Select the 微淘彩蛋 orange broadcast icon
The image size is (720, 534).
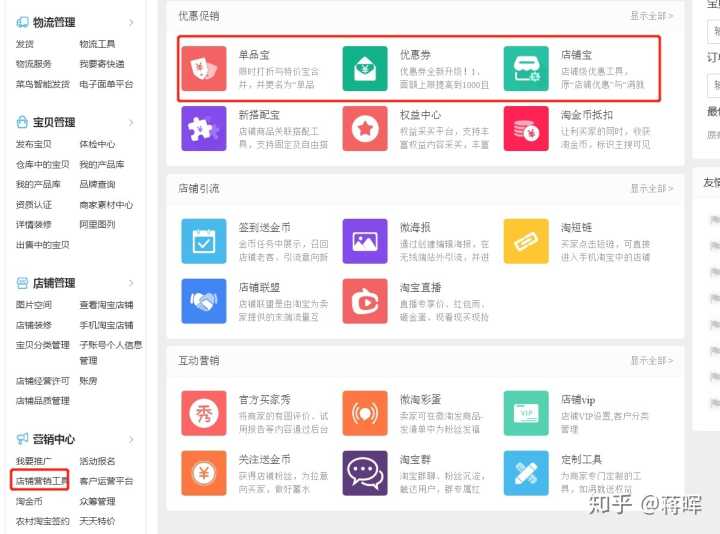tap(365, 413)
